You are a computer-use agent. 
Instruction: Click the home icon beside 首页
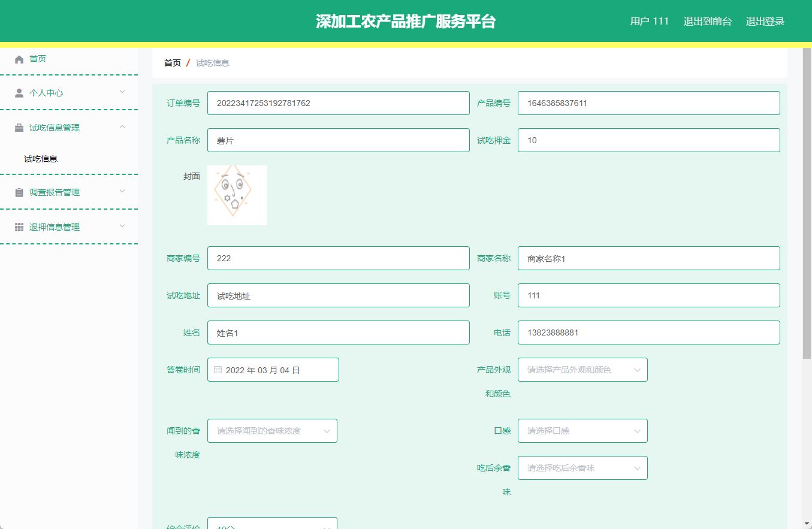(x=19, y=58)
